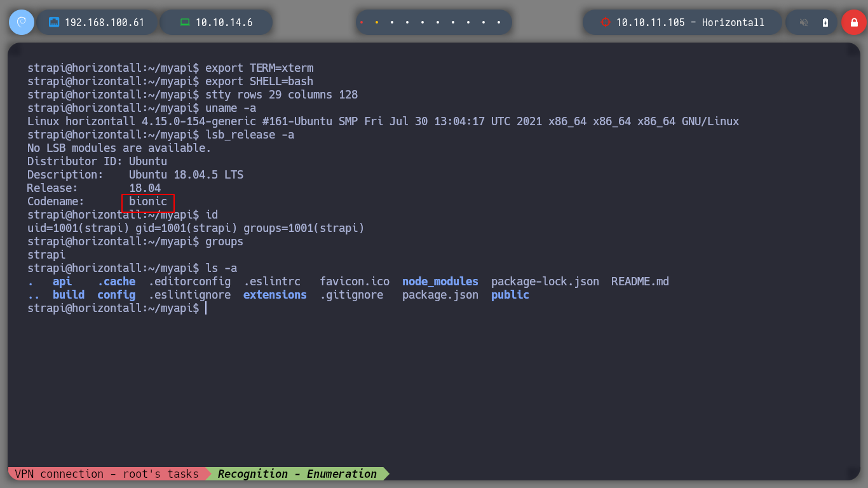Click the 'favicon.ico' file name
Viewport: 868px width, 488px height.
[x=355, y=281]
